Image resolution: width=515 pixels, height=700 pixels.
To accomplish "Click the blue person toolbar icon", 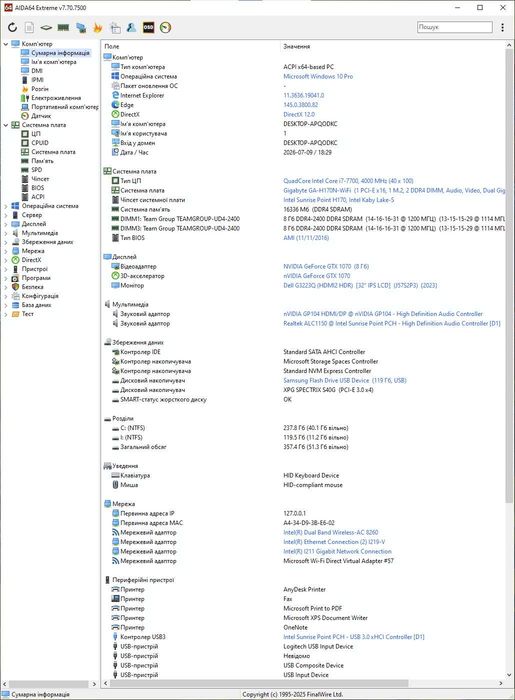I will 131,28.
